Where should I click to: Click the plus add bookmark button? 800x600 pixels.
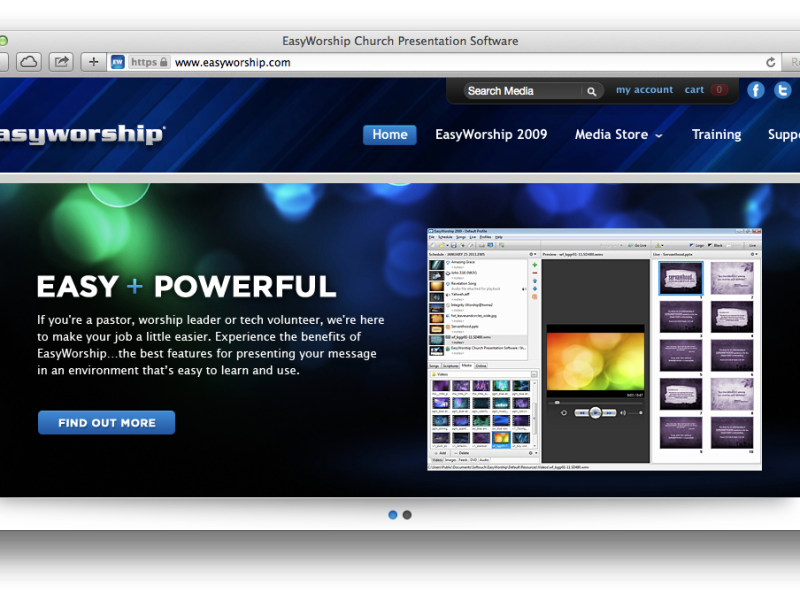point(93,62)
